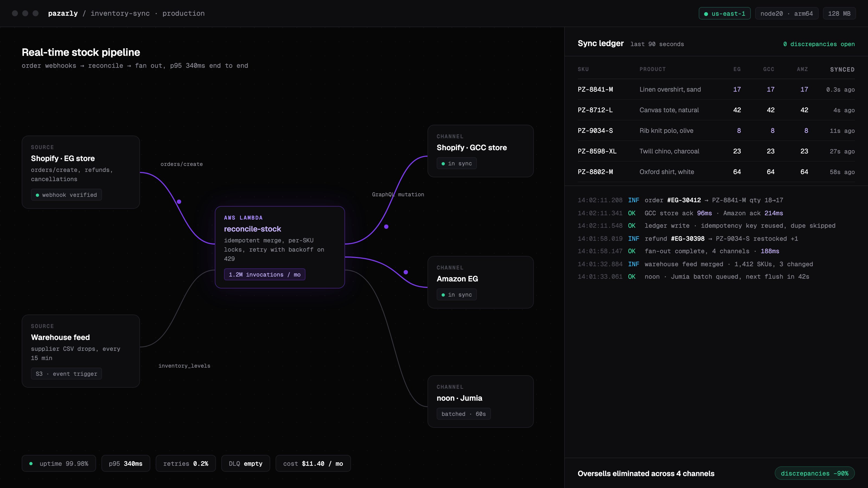Click the discrepancies -90% badge

(814, 473)
